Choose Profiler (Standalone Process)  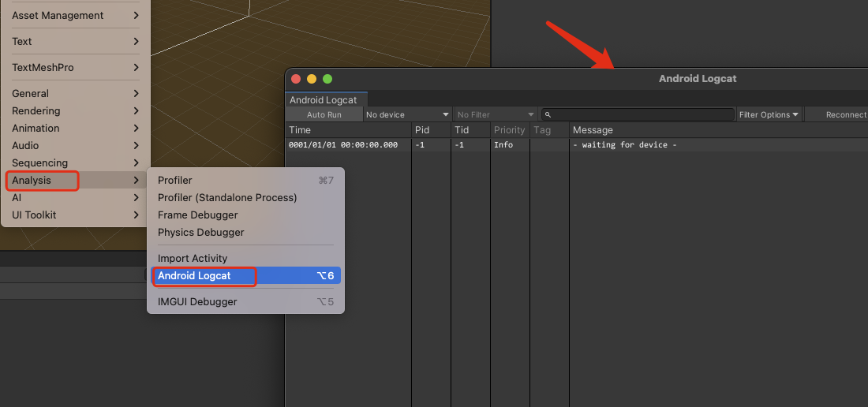245,197
